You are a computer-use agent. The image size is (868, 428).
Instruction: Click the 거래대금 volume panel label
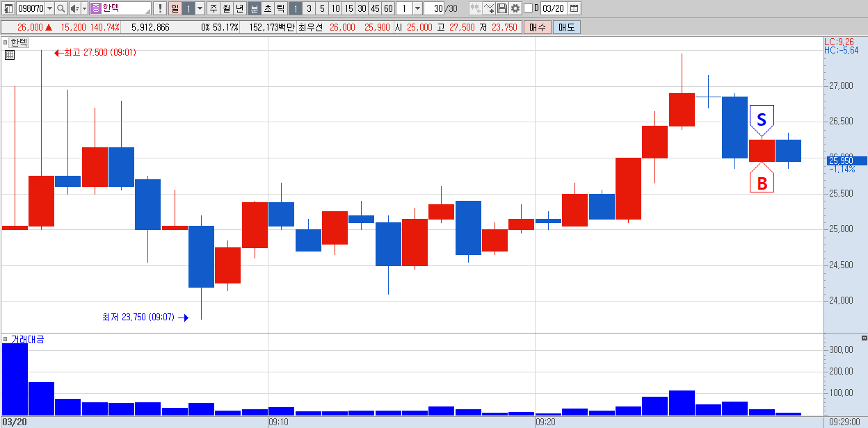[x=27, y=339]
